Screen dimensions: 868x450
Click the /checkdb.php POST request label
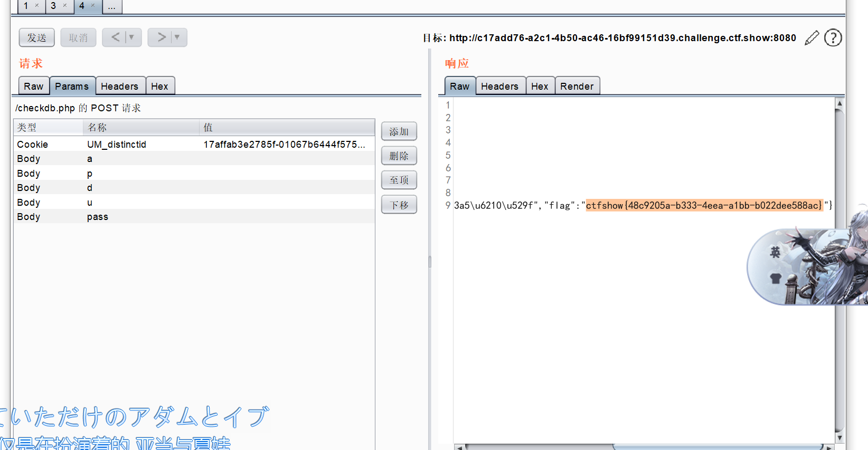coord(78,108)
